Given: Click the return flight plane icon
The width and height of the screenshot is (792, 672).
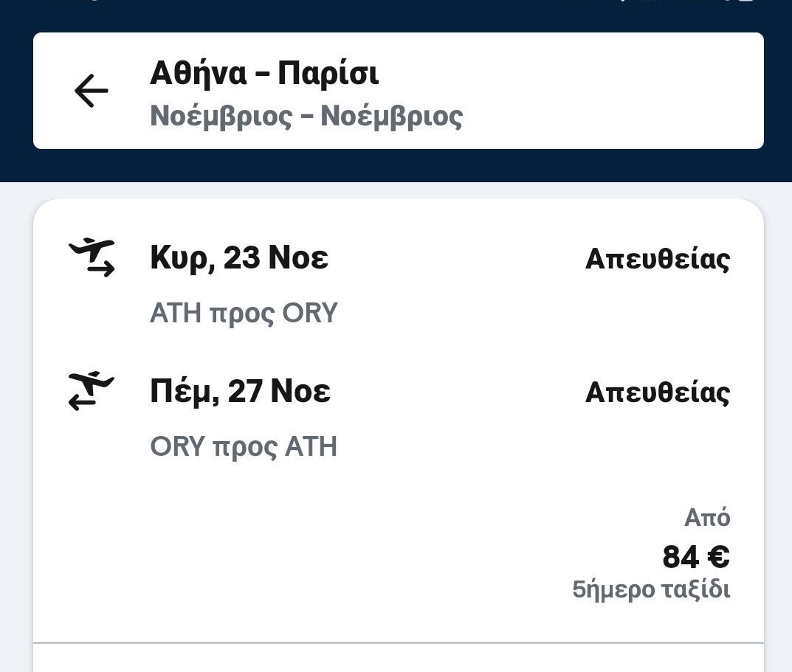Looking at the screenshot, I should pyautogui.click(x=92, y=391).
